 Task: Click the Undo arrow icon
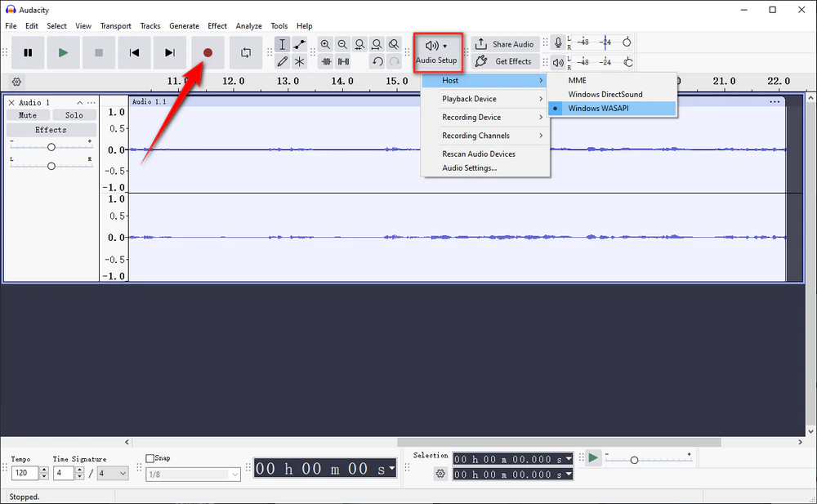tap(377, 61)
